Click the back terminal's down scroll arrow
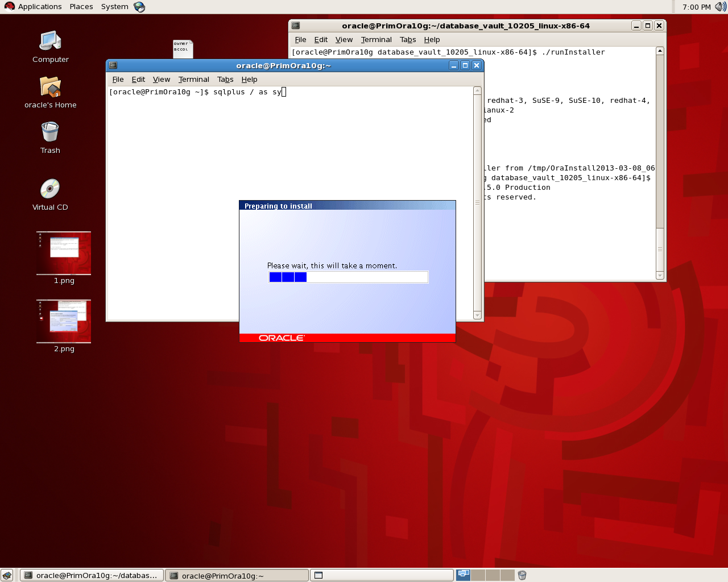This screenshot has height=582, width=728. click(660, 276)
